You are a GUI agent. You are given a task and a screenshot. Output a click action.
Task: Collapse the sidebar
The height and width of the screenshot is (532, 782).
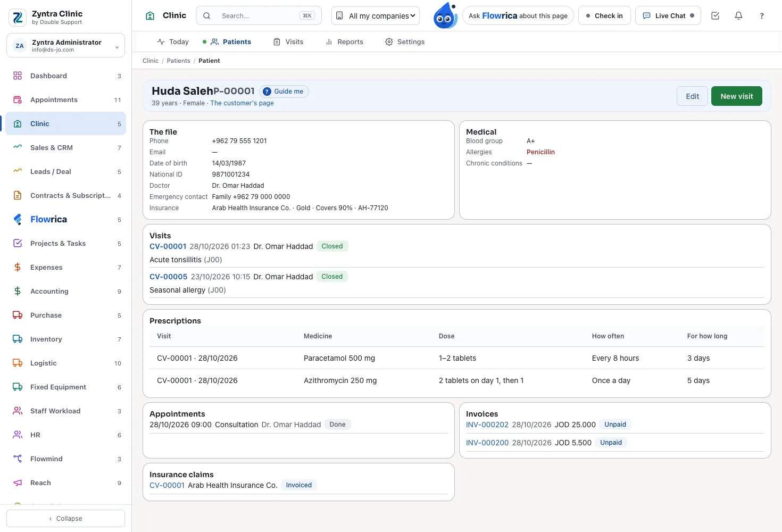tap(65, 519)
